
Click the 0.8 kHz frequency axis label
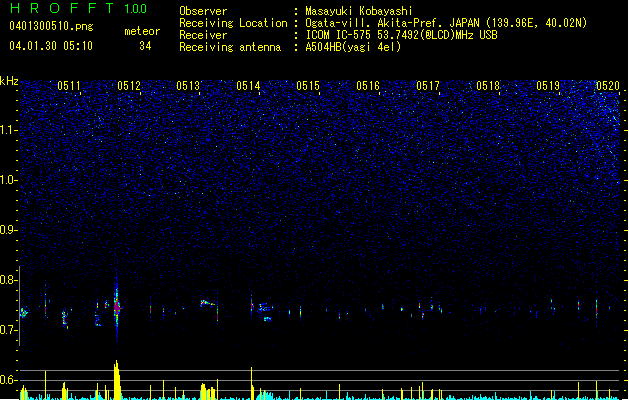[9, 280]
